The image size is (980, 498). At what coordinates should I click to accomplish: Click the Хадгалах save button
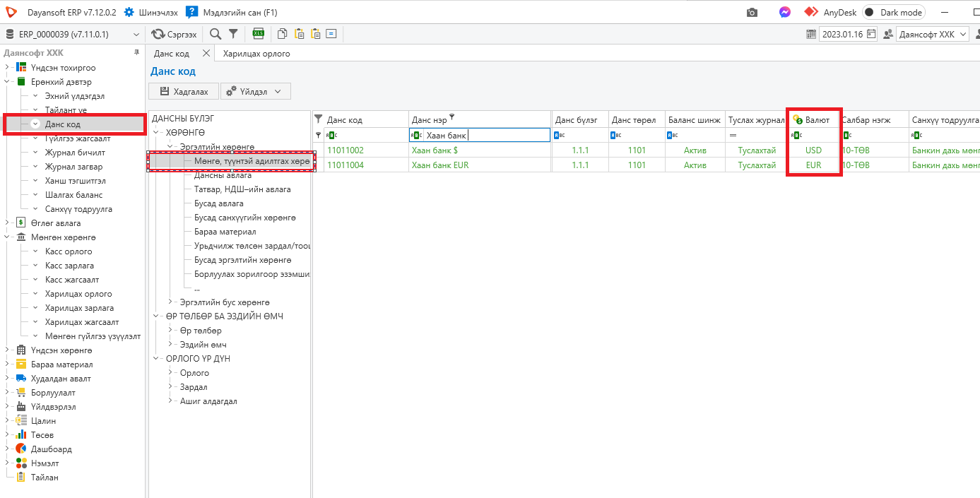[184, 91]
